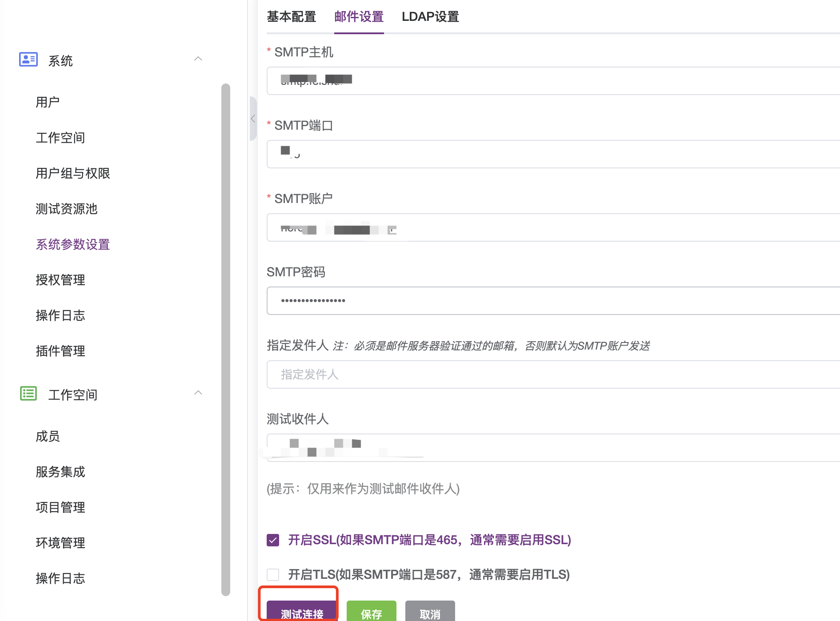Open 系统参数设置 in the sidebar
This screenshot has width=840, height=621.
click(x=72, y=244)
